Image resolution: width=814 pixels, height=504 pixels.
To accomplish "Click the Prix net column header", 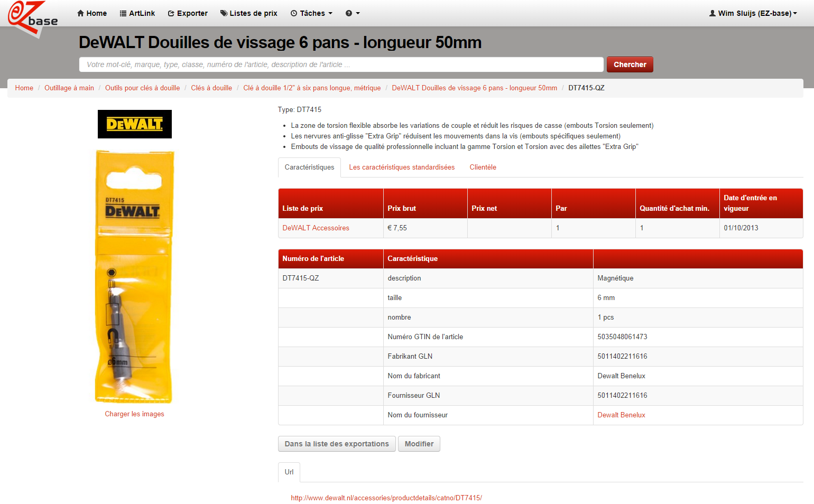I will click(510, 203).
